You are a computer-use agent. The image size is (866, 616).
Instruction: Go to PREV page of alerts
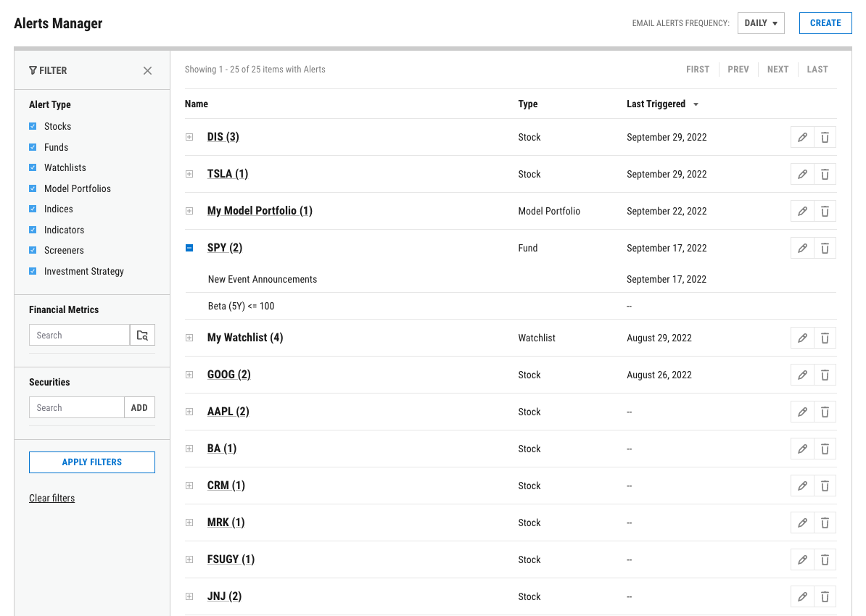[x=738, y=70]
